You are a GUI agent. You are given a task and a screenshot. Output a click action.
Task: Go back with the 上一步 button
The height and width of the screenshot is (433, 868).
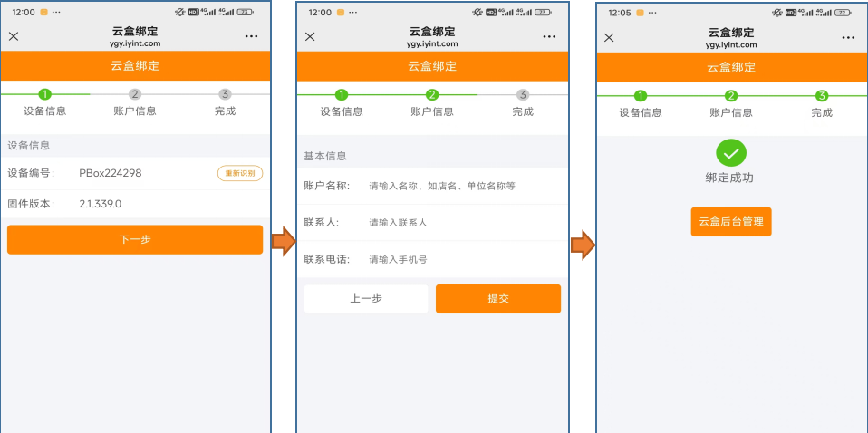pyautogui.click(x=366, y=299)
